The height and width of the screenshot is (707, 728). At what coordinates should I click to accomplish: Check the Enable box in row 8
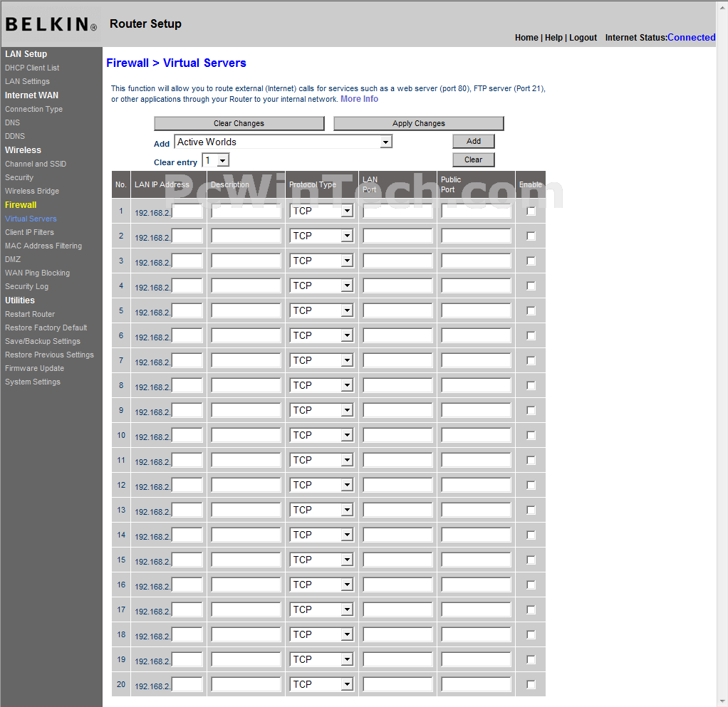tap(531, 385)
